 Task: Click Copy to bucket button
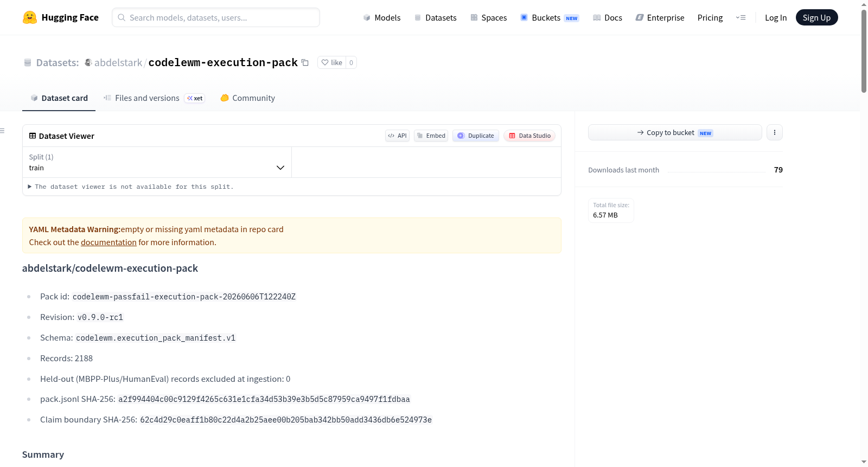point(675,132)
